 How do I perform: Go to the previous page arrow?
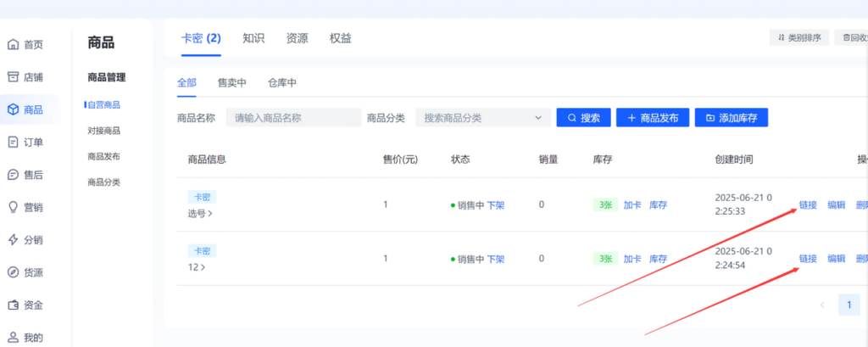point(822,305)
